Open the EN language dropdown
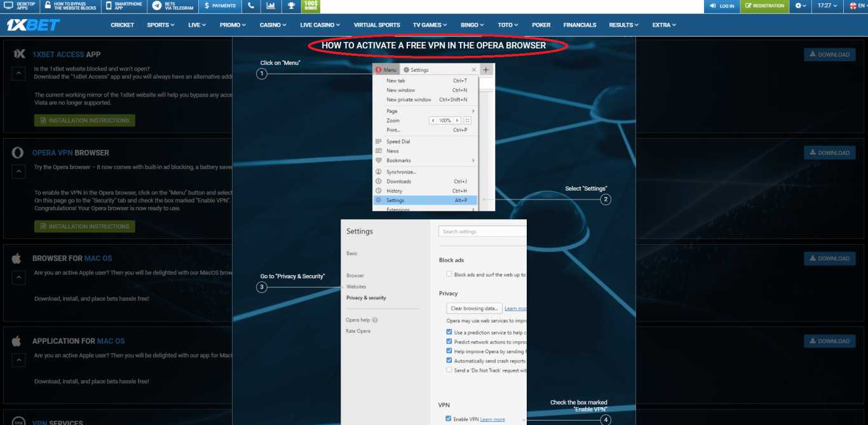This screenshot has height=425, width=868. click(857, 6)
